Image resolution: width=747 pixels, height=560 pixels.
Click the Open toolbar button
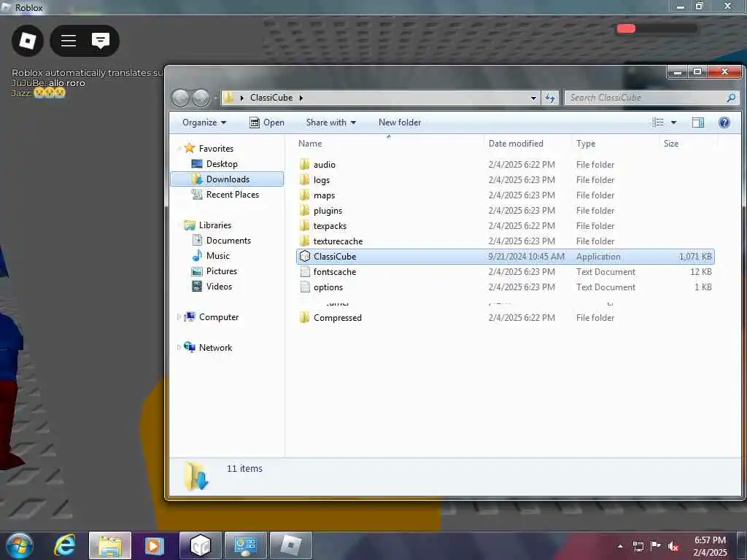(267, 122)
